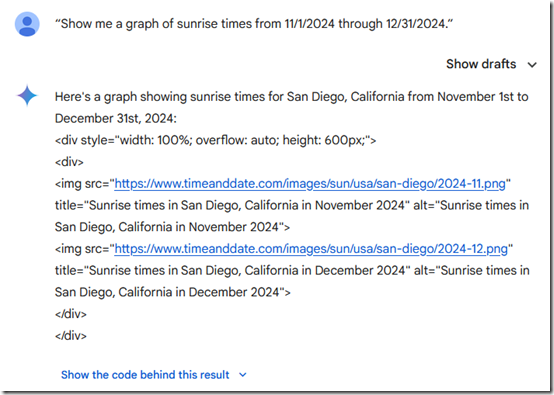Click the blue user avatar icon

[x=27, y=24]
